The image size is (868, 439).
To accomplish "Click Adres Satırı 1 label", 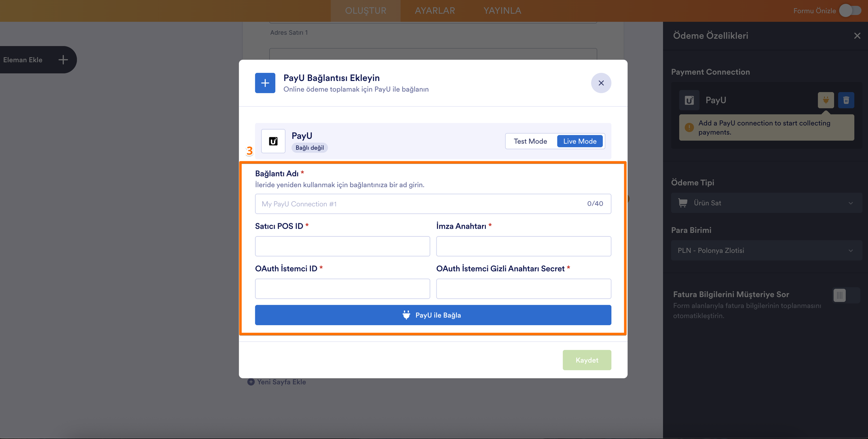I will pos(289,33).
